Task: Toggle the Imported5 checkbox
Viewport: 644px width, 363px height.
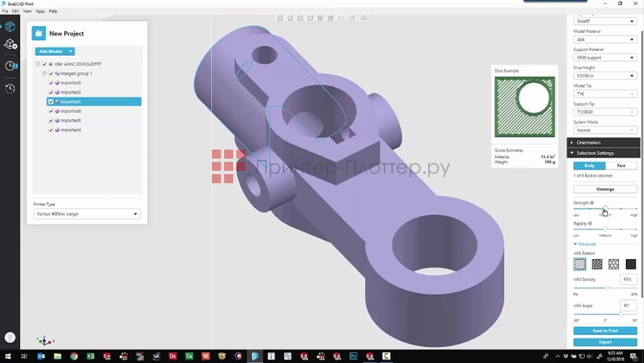Action: (x=51, y=121)
